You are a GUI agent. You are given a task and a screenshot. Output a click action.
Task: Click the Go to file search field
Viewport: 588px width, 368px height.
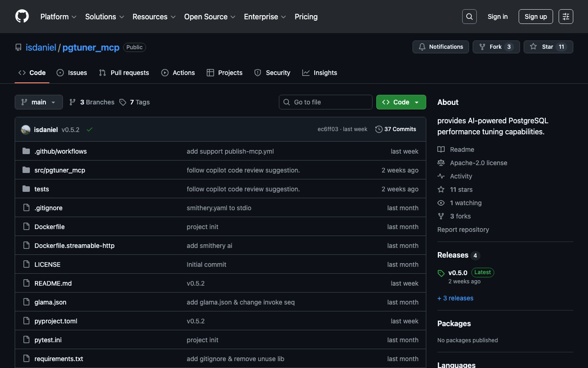326,102
